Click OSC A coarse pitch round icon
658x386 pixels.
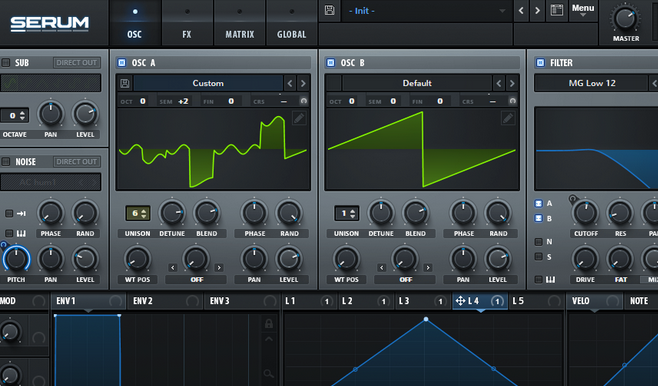click(303, 101)
